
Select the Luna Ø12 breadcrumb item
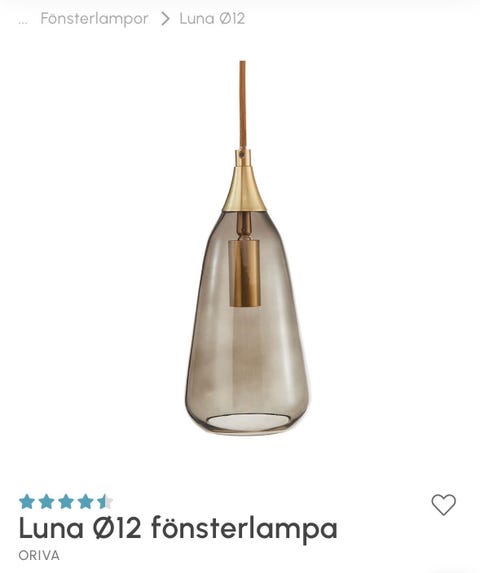click(212, 19)
